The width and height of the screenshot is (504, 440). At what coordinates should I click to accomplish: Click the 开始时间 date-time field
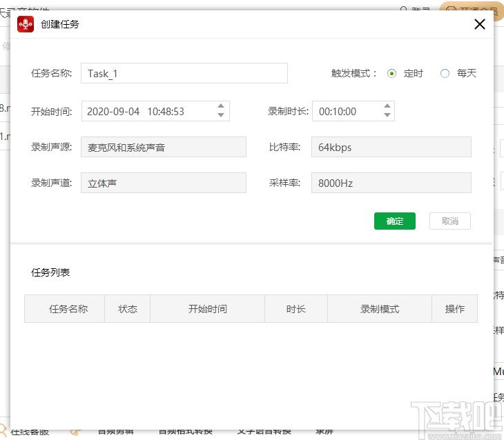[x=155, y=111]
